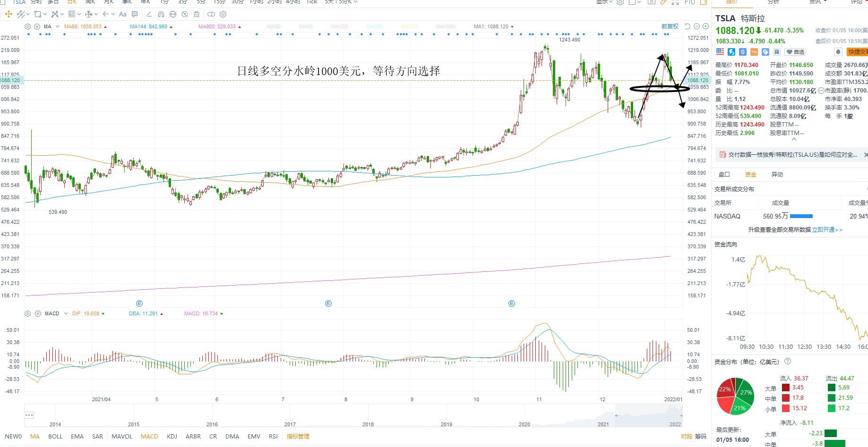Set a price alert with the bell icon
Screen dimensions: 868x447
tap(838, 52)
